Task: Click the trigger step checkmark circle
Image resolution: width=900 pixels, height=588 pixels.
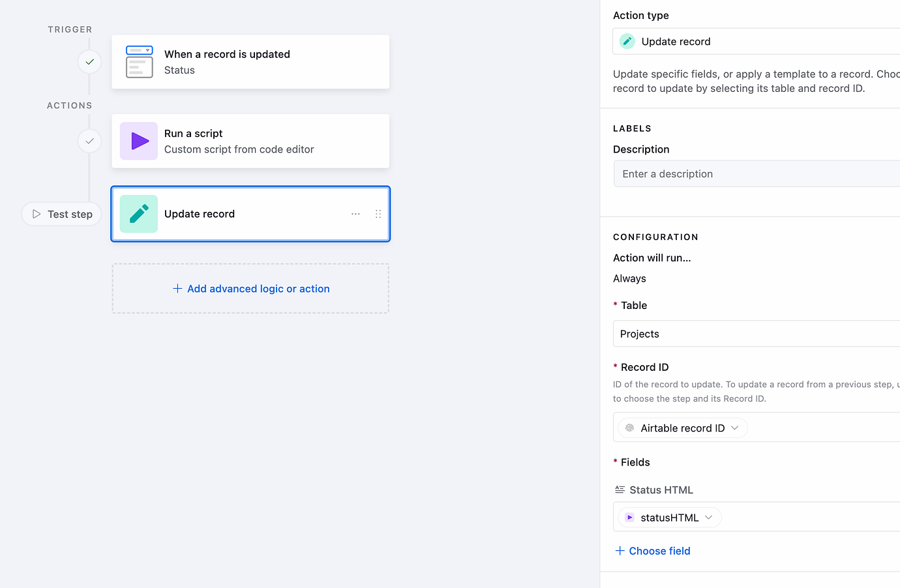Action: point(89,62)
